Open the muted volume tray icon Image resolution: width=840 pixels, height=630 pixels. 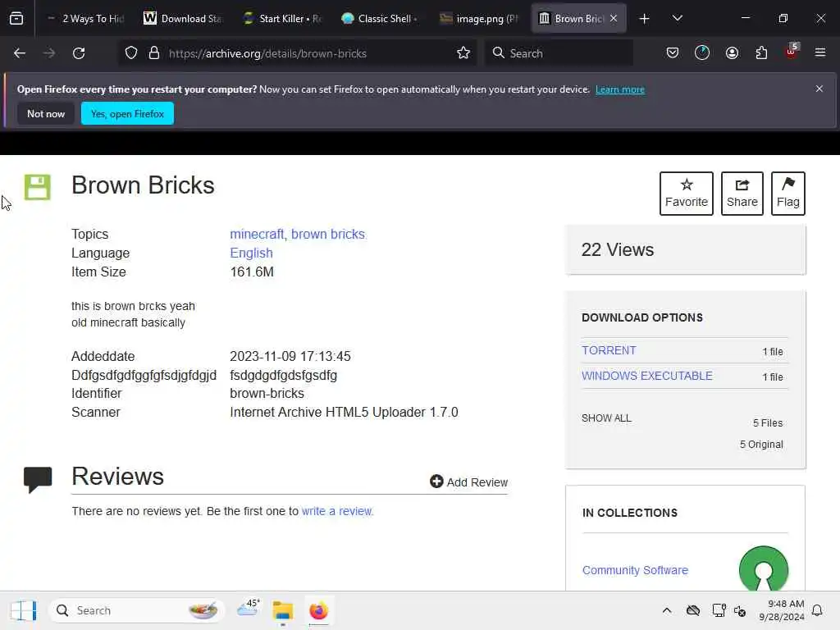click(740, 610)
